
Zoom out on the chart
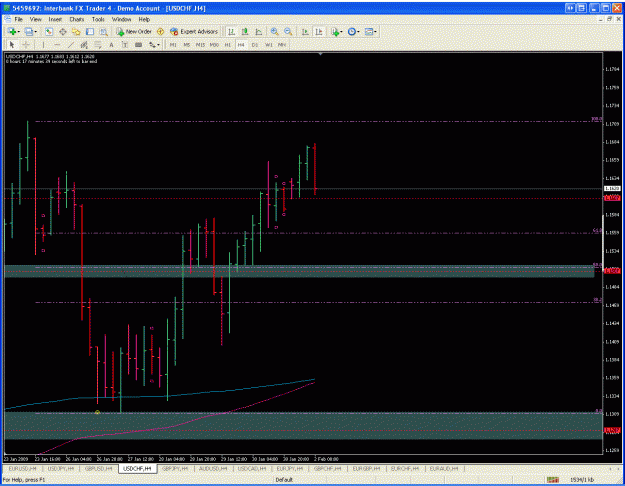coord(288,31)
